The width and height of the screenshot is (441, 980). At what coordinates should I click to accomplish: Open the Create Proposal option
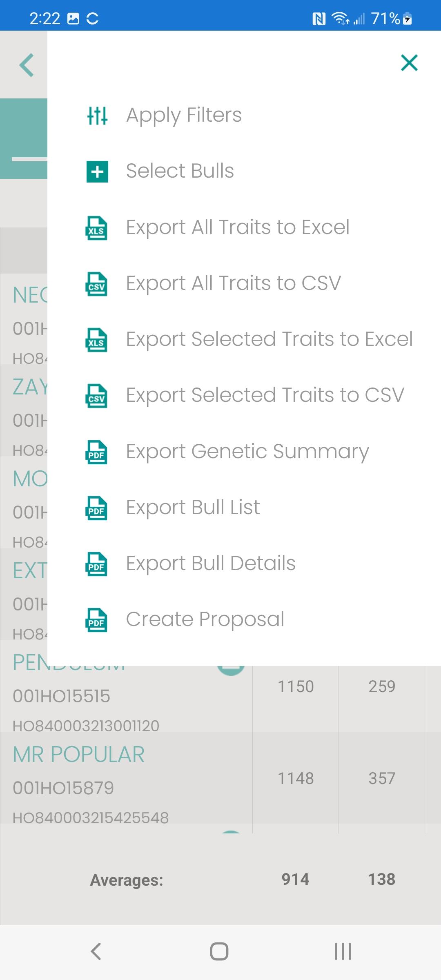pyautogui.click(x=205, y=619)
